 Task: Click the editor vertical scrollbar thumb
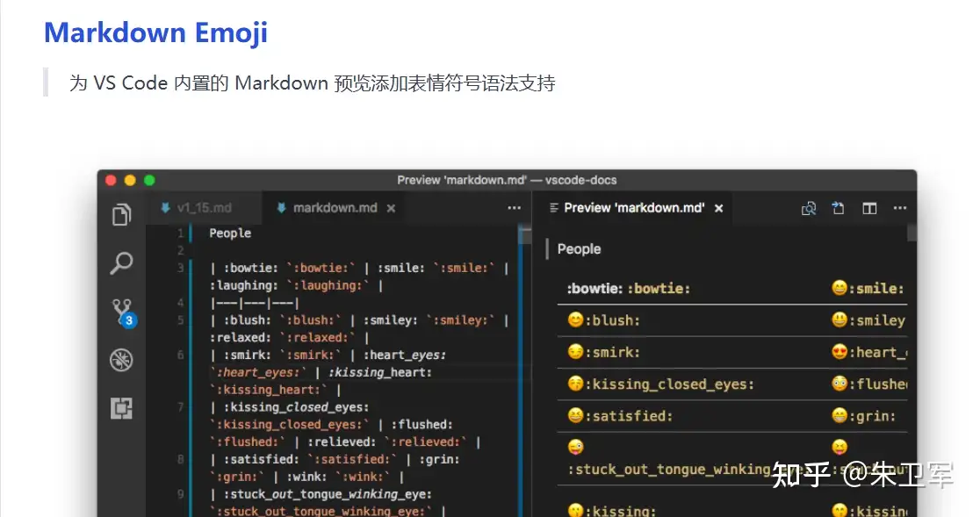pyautogui.click(x=525, y=235)
